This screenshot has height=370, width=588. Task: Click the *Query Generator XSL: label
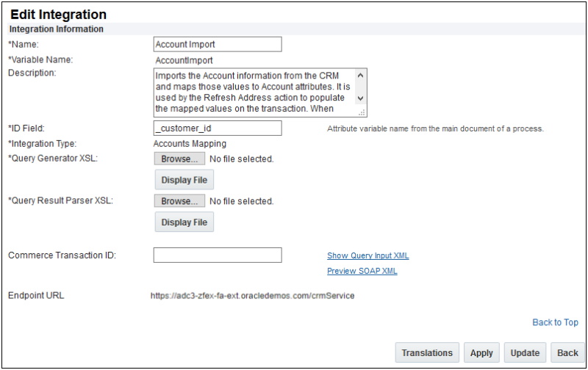click(53, 159)
